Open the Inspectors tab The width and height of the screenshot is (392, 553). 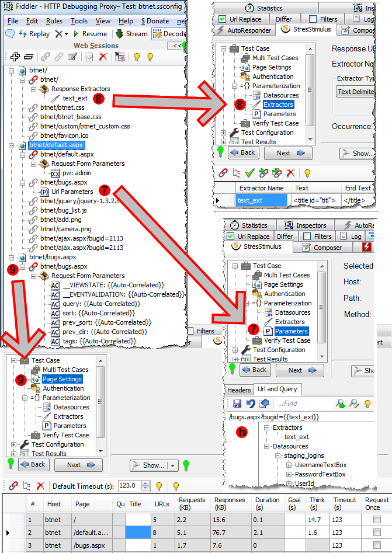pos(306,225)
